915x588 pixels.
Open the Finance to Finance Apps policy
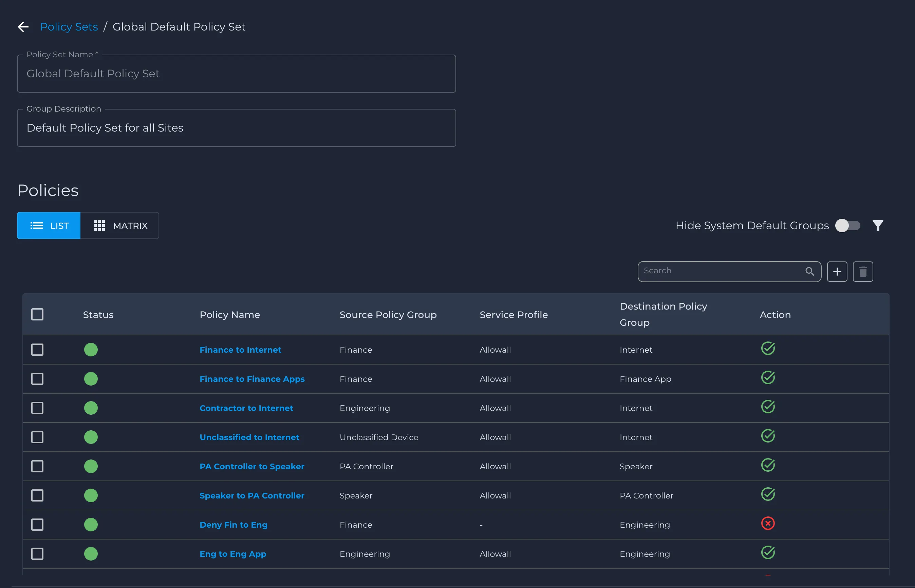[x=252, y=379]
